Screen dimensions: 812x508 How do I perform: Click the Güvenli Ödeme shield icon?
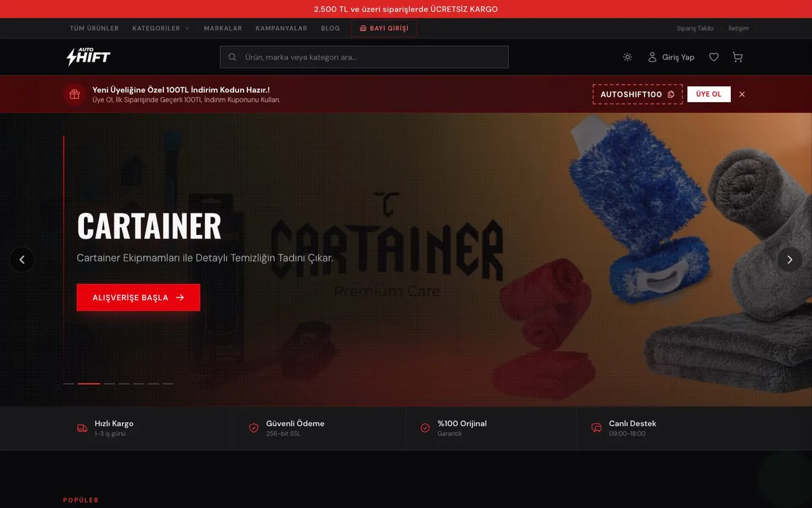pos(254,428)
